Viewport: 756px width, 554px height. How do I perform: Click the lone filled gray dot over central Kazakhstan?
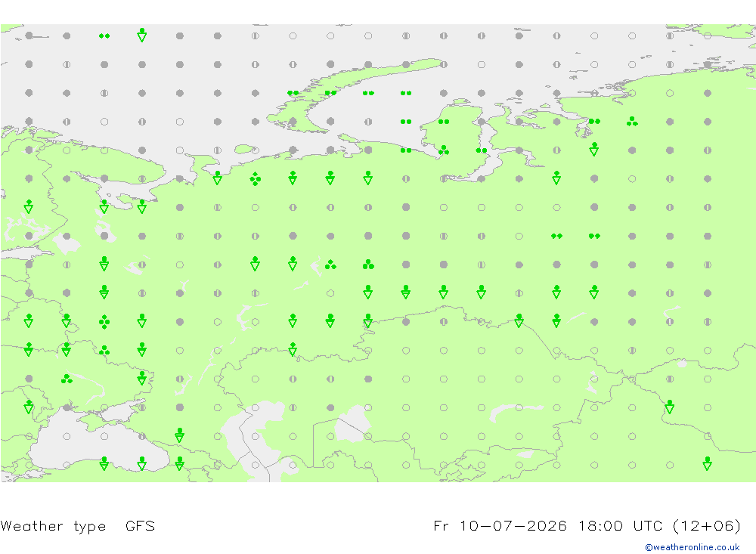368,379
